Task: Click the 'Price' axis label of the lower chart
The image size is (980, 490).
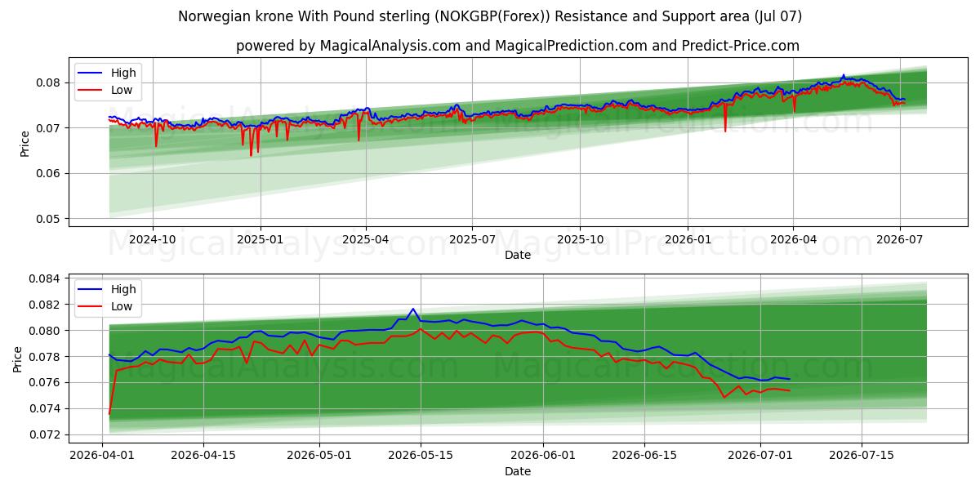Action: pyautogui.click(x=18, y=359)
